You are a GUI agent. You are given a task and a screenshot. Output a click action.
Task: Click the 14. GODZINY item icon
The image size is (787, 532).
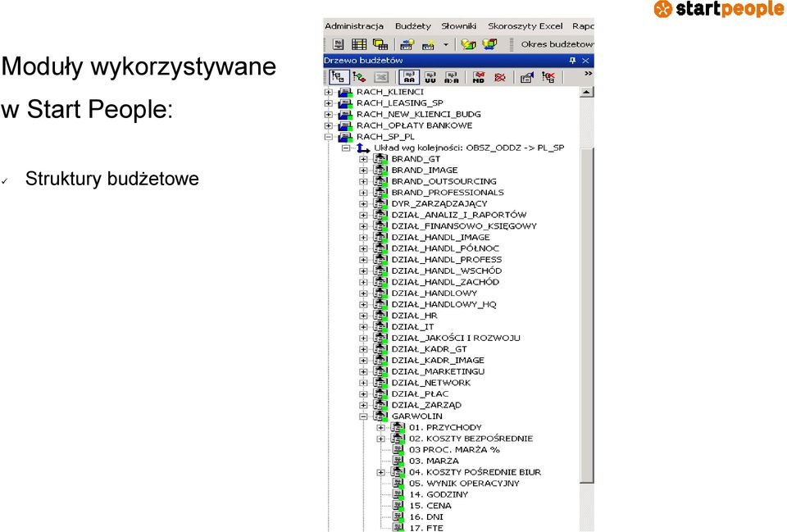(x=398, y=494)
